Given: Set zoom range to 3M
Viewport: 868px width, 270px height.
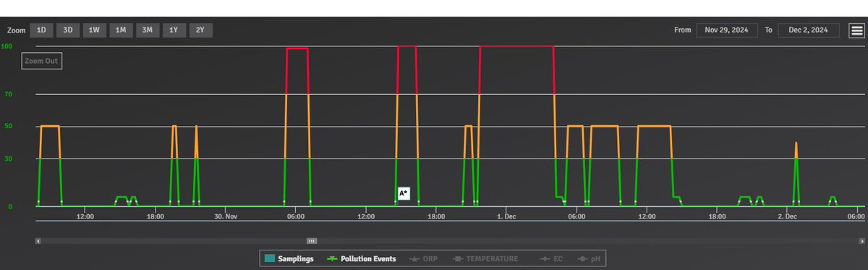Looking at the screenshot, I should pos(147,30).
